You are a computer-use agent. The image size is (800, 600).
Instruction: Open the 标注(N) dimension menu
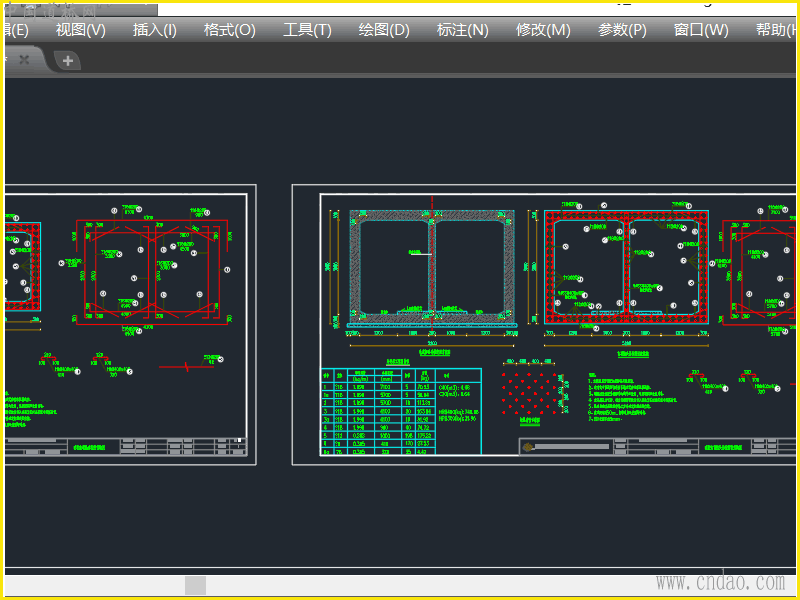pos(463,30)
